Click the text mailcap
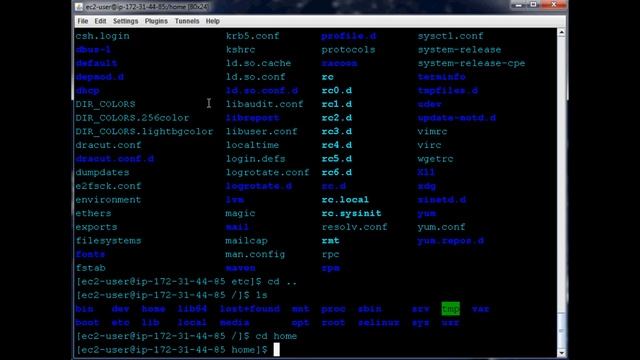 pos(247,241)
